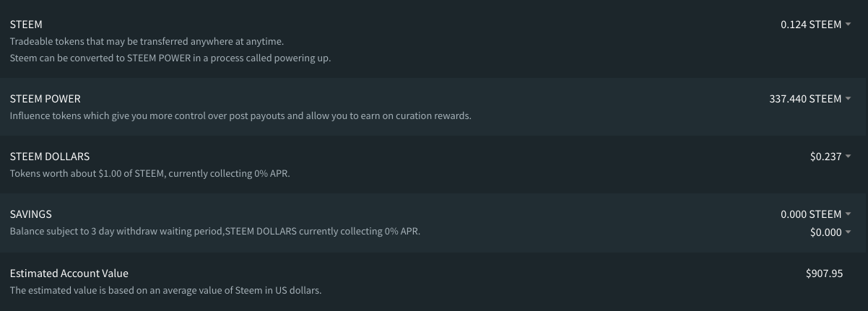Click the caret arrow beside 337.440 STEEM

[x=848, y=100]
